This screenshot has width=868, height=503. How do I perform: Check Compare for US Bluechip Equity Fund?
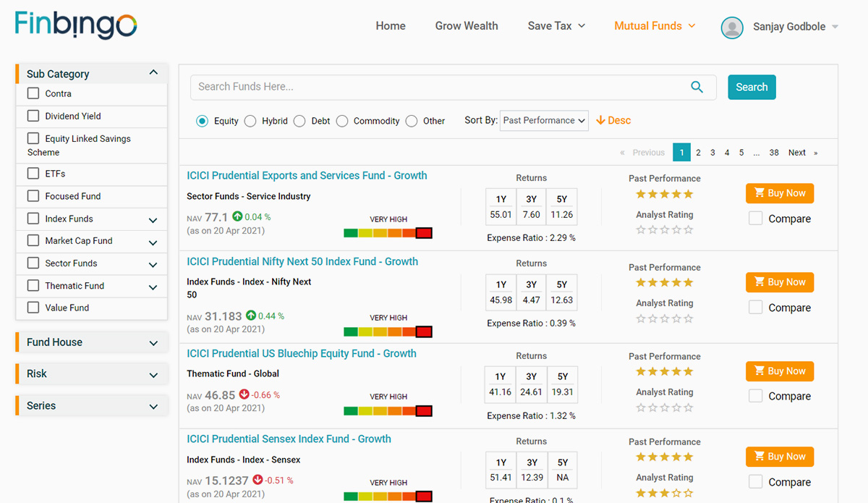(756, 396)
